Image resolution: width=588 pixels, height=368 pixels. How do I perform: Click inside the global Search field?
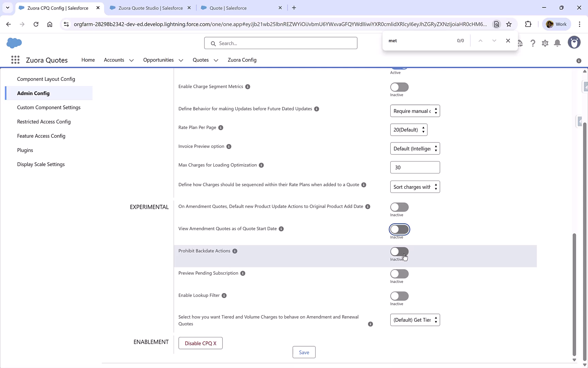coord(280,43)
